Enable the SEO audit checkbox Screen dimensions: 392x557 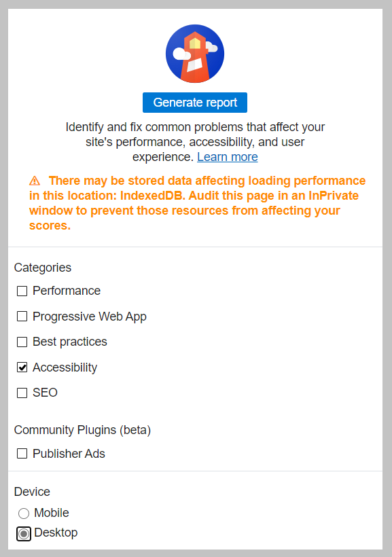click(x=22, y=393)
